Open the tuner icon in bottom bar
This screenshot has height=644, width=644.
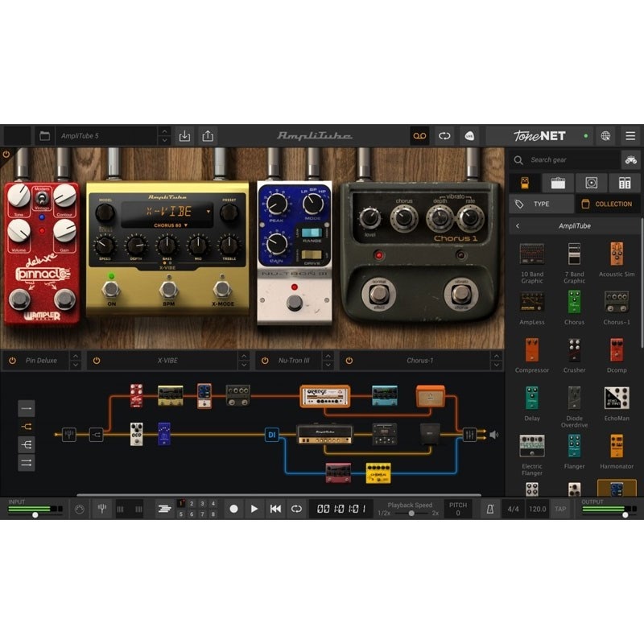tap(102, 510)
